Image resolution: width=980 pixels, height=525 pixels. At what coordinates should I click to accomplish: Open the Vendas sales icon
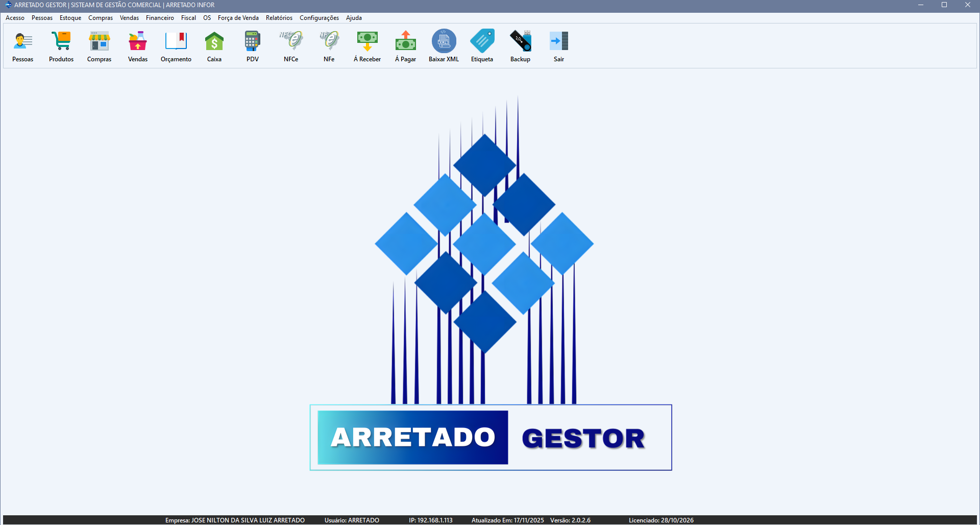tap(137, 46)
